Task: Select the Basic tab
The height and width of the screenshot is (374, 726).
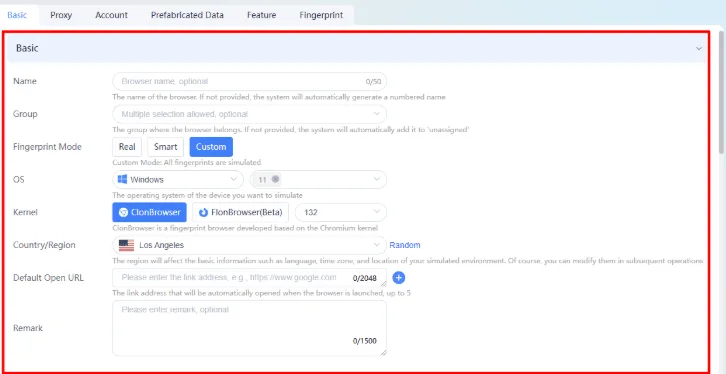Action: [17, 15]
